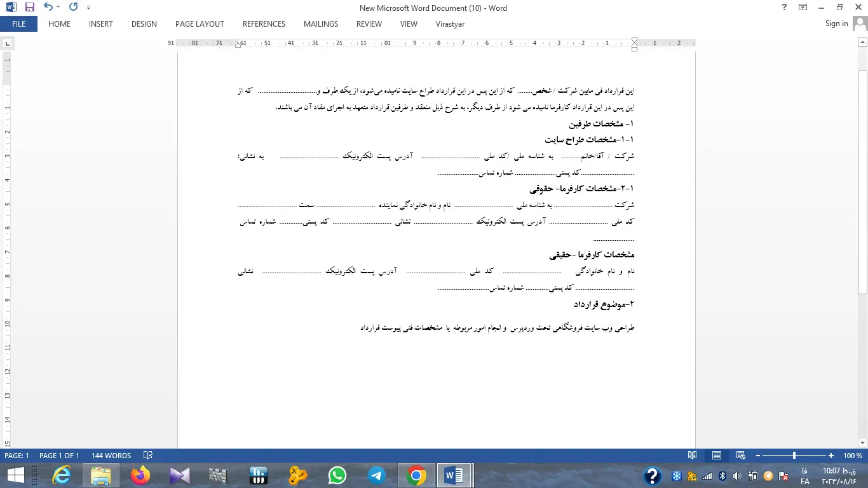Click the proofing check icon in status bar
The width and height of the screenshot is (868, 488).
coord(148,456)
